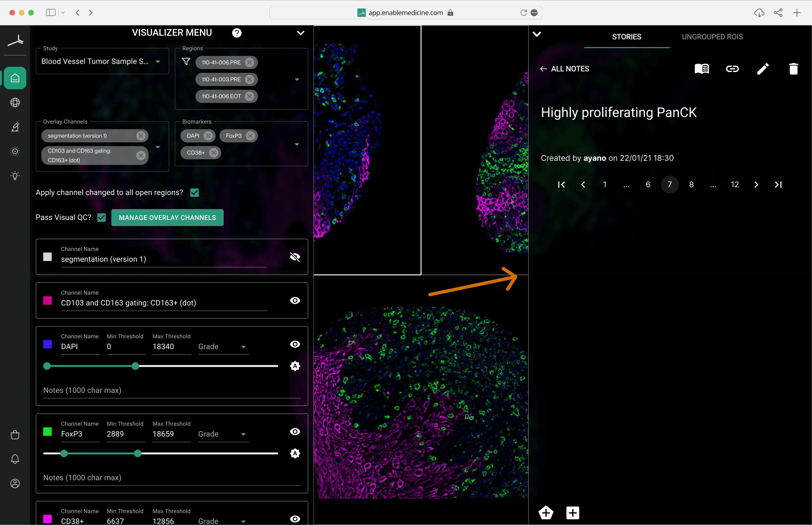Hide the CD163+ (dot) gating channel
The height and width of the screenshot is (525, 812).
[295, 300]
